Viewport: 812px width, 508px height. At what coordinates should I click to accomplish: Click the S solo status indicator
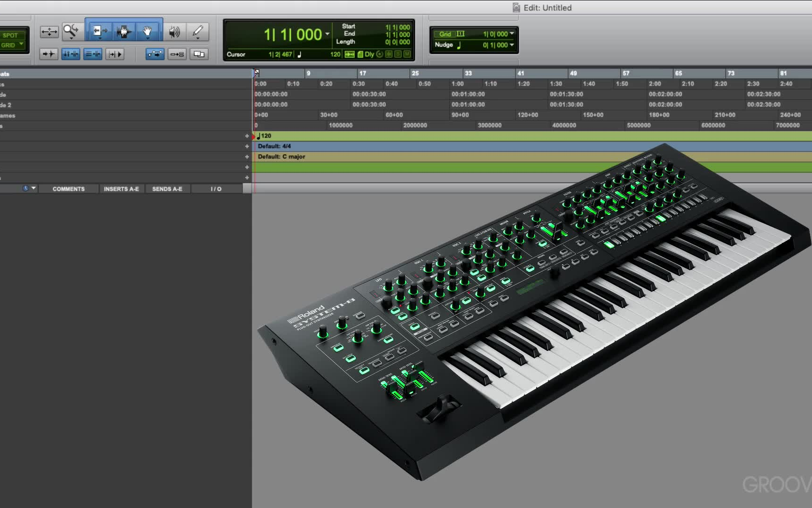398,55
